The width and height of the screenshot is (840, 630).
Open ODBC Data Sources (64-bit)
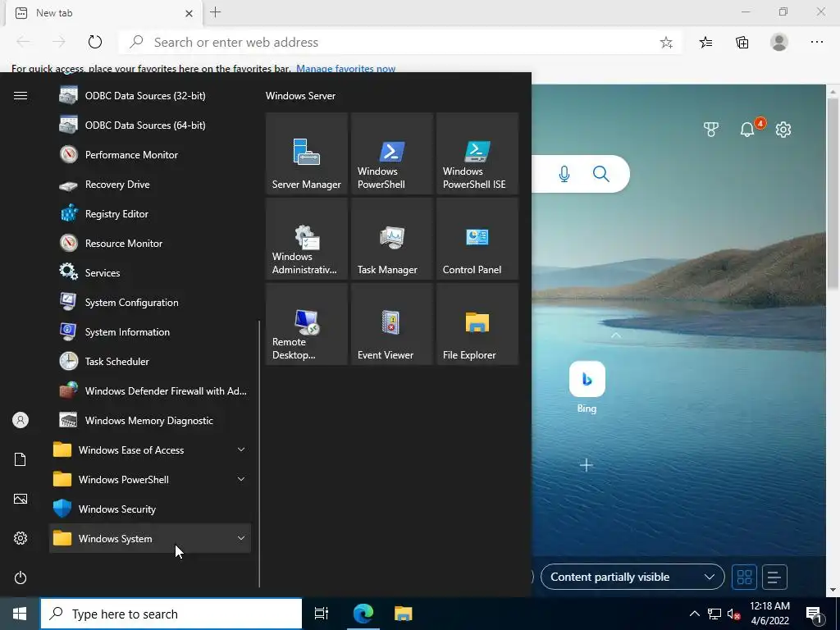pyautogui.click(x=150, y=126)
